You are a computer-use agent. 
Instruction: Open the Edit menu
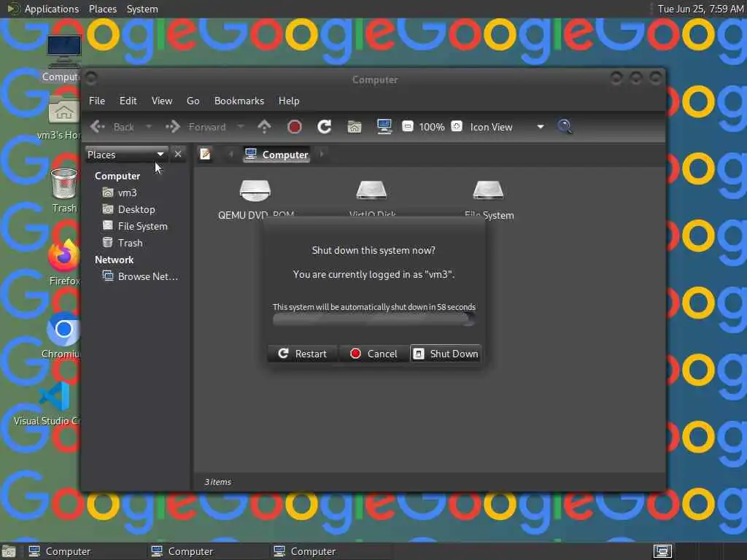pyautogui.click(x=128, y=101)
